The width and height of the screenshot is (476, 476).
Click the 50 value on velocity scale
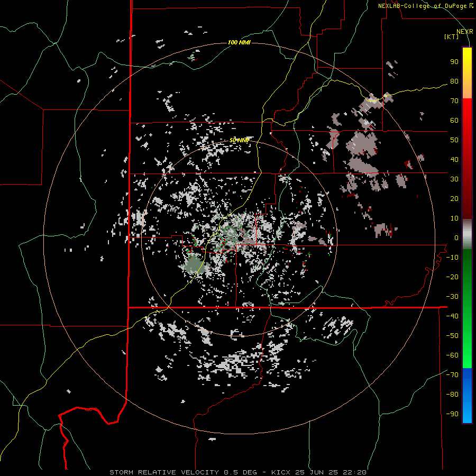(454, 140)
